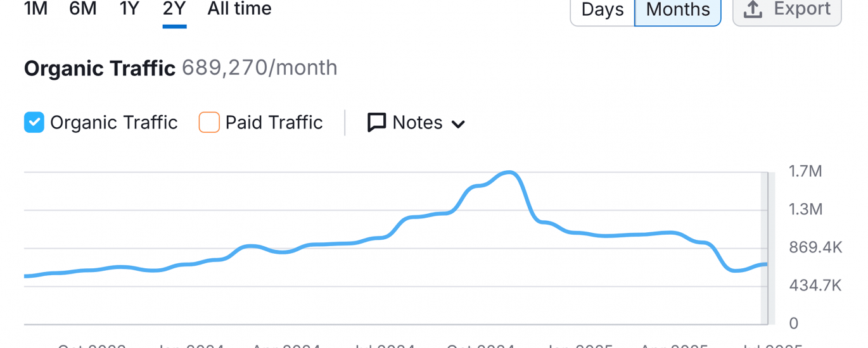Click the 869.4K y-axis label
Viewport: 868px width, 348px height.
click(815, 247)
